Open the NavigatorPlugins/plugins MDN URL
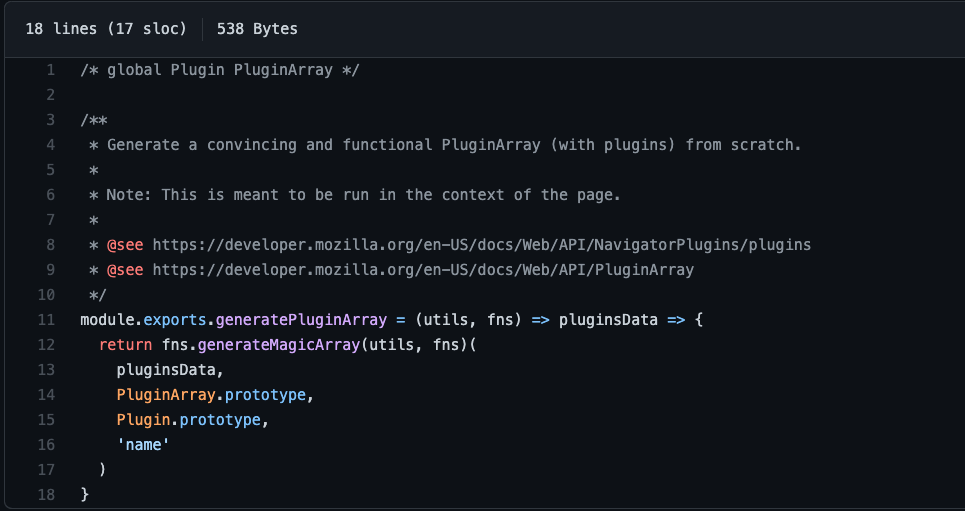The width and height of the screenshot is (965, 511). (482, 245)
